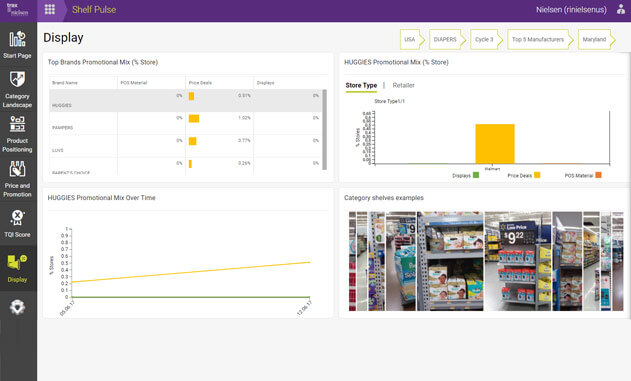Change the USA country filter

pos(412,39)
